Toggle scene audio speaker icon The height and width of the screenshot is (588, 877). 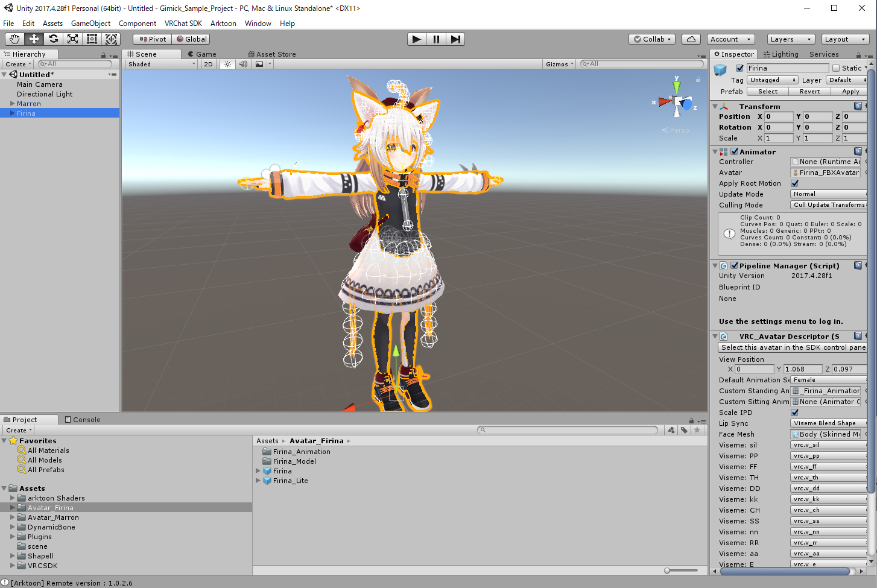243,64
